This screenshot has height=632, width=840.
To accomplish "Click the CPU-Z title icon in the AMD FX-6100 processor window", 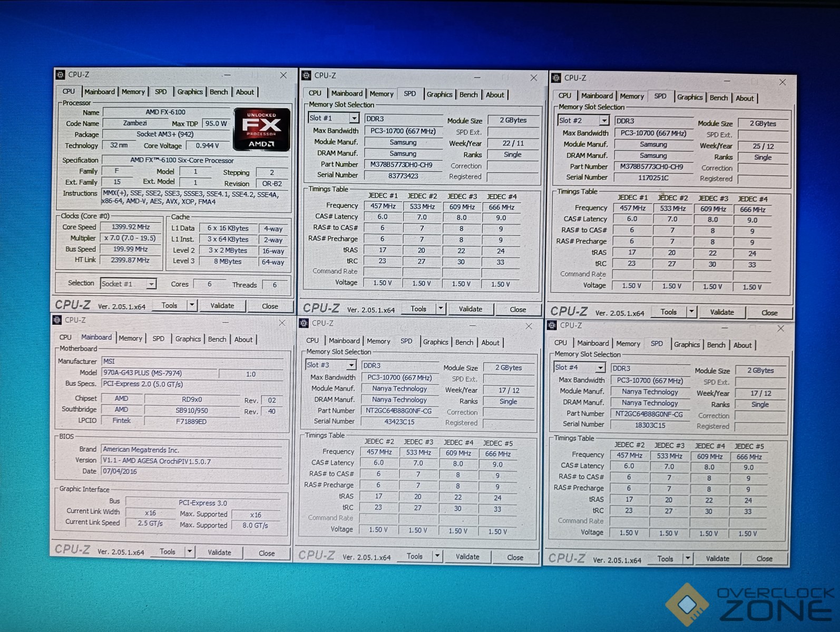I will 61,75.
